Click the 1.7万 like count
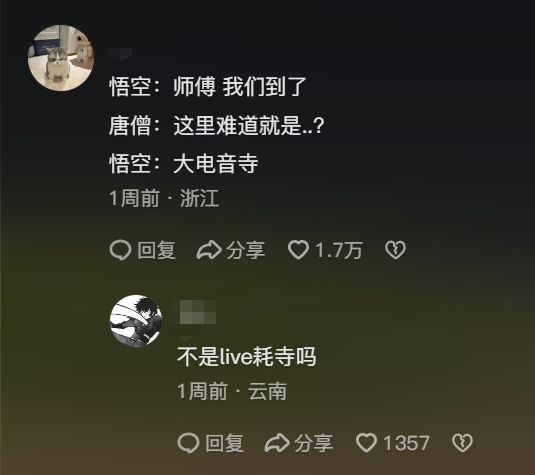The image size is (535, 475). pos(339,250)
